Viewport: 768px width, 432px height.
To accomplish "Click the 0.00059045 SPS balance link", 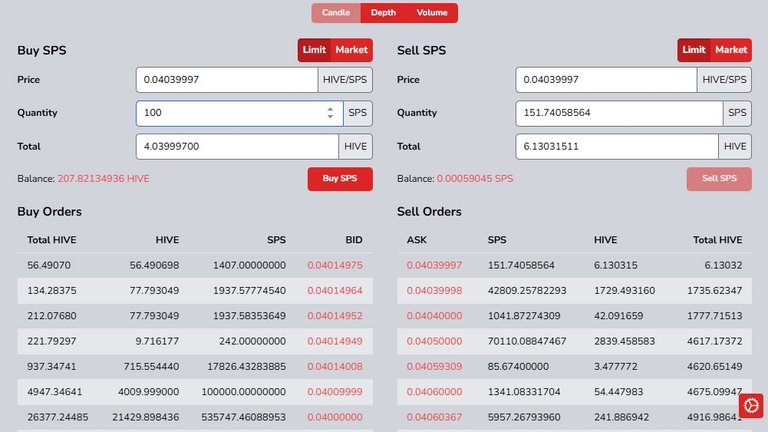I will [x=475, y=179].
